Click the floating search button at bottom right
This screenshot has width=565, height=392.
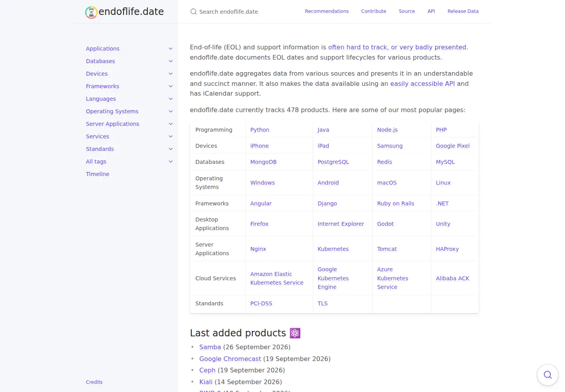click(x=547, y=375)
